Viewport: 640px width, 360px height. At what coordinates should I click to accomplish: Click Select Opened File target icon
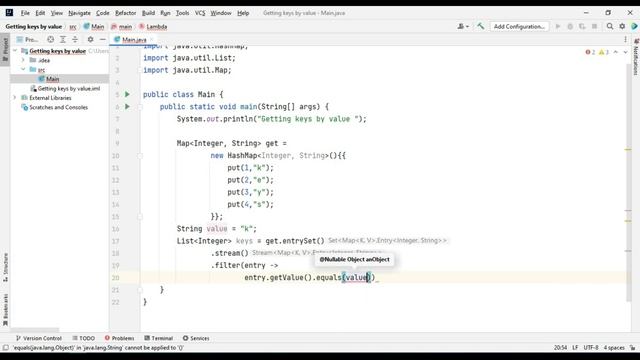pyautogui.click(x=50, y=39)
